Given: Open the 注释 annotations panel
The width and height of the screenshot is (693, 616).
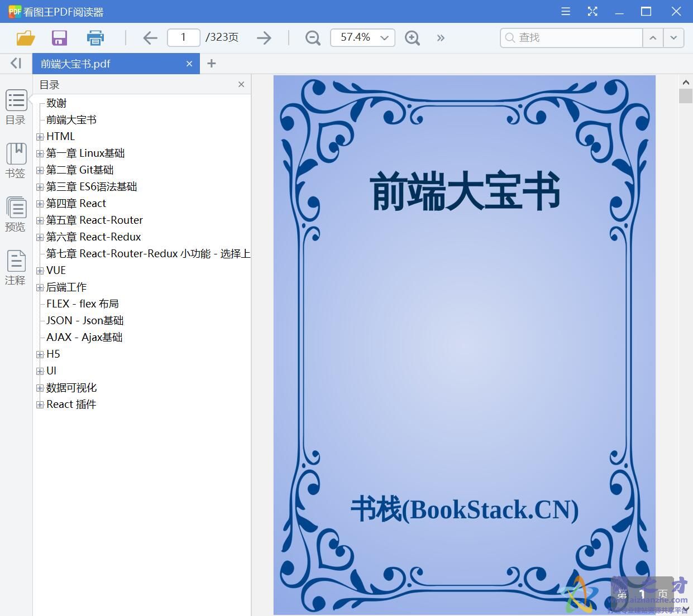Looking at the screenshot, I should point(15,266).
